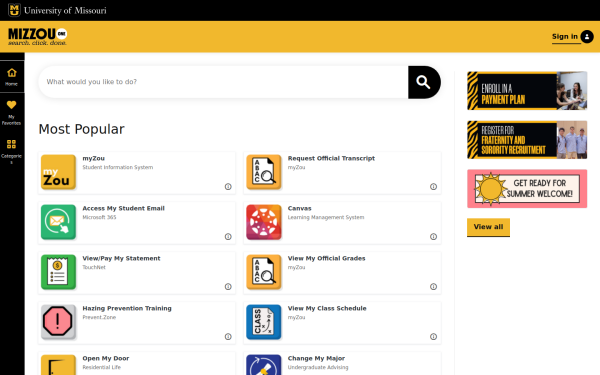The height and width of the screenshot is (375, 600).
Task: Click the myZou title text
Action: point(93,158)
